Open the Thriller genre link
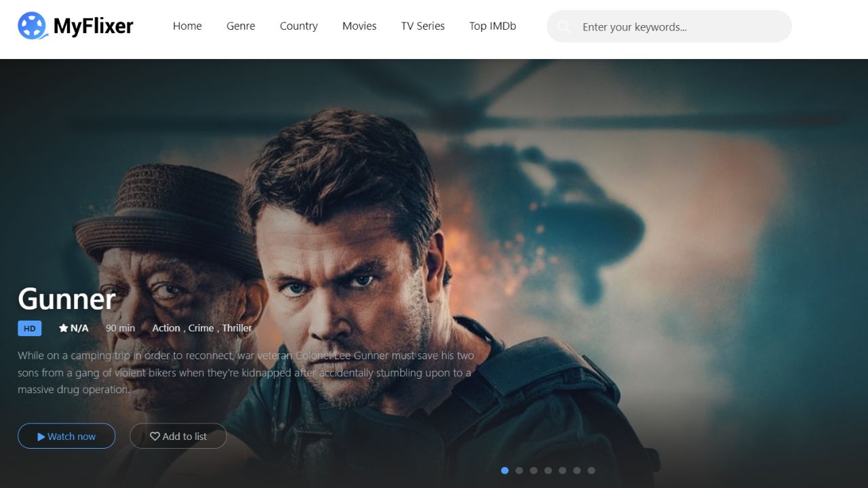 click(x=237, y=328)
